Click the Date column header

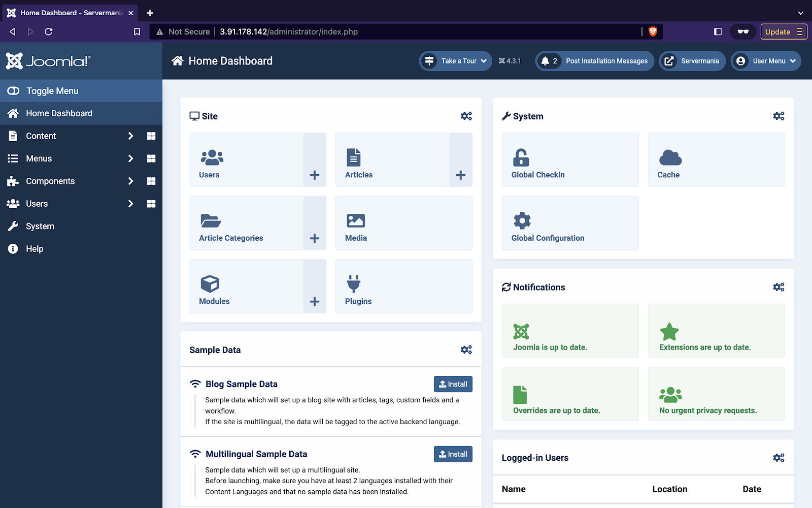point(752,489)
